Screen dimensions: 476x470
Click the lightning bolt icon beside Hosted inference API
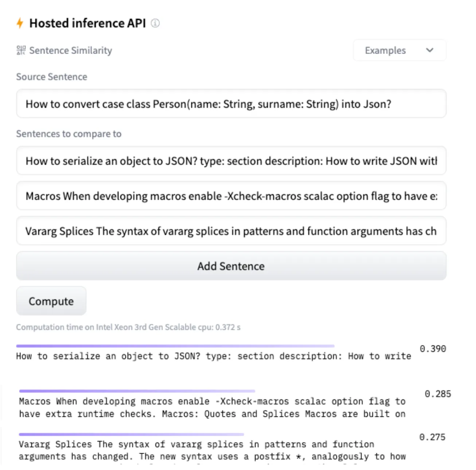tap(20, 23)
